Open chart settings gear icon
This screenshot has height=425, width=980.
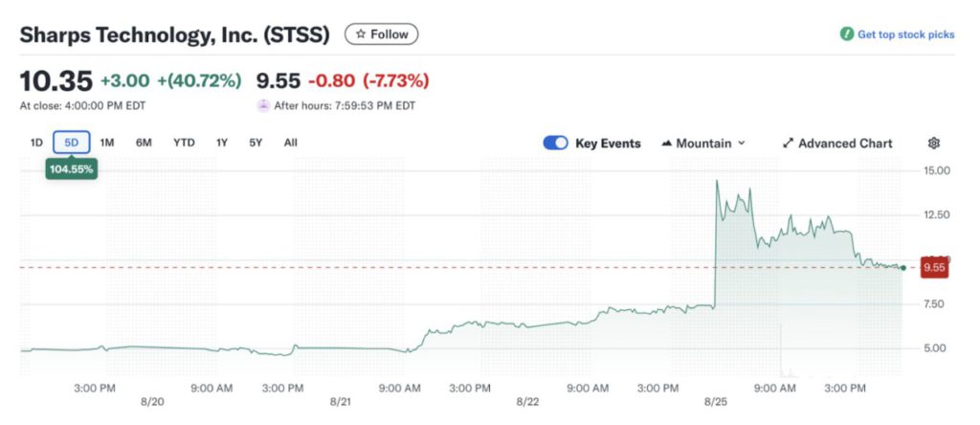pos(934,143)
